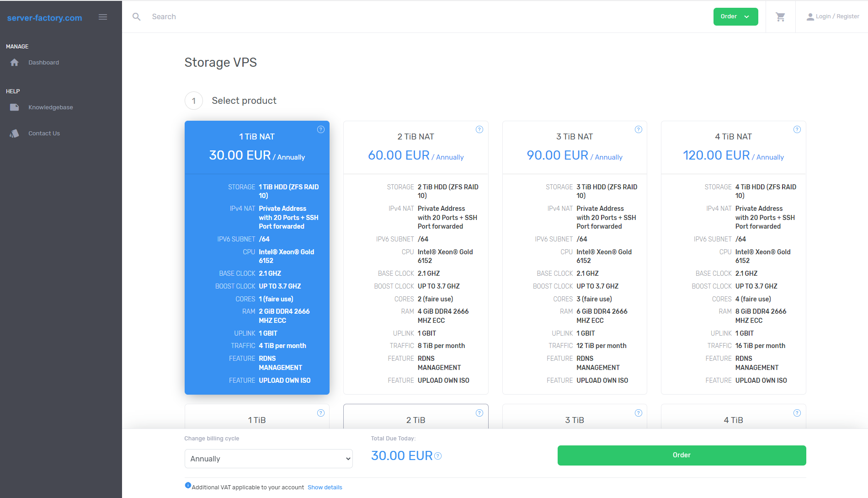The image size is (868, 498).
Task: Open the billing cycle Annually dropdown
Action: click(x=268, y=459)
